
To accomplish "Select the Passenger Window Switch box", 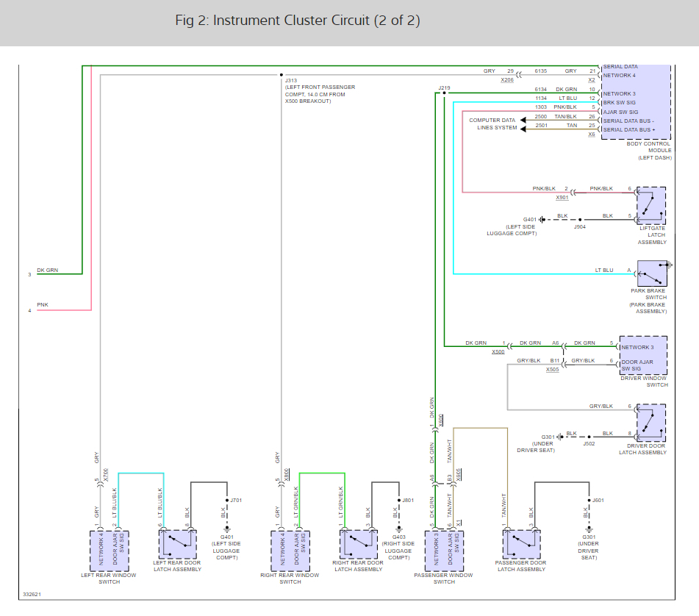I will pos(444,550).
